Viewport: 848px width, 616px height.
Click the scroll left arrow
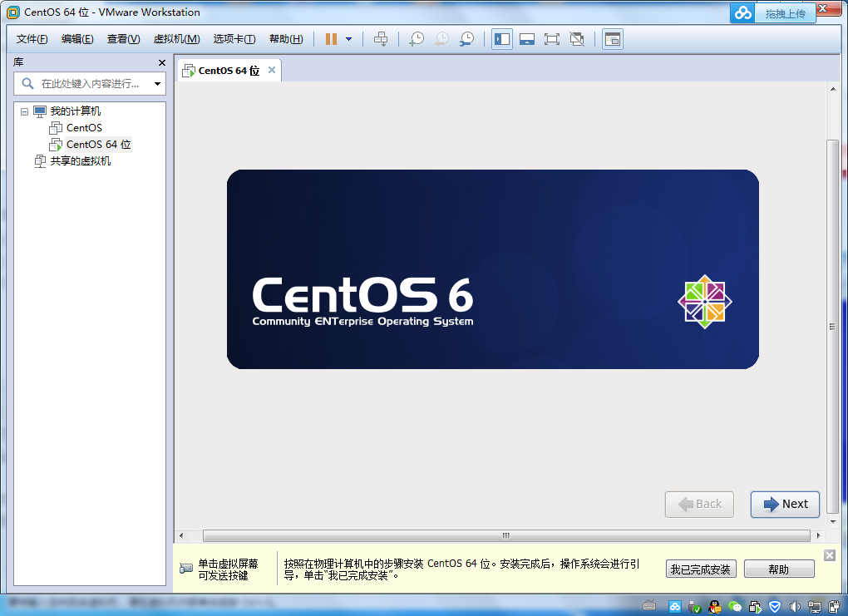(181, 535)
